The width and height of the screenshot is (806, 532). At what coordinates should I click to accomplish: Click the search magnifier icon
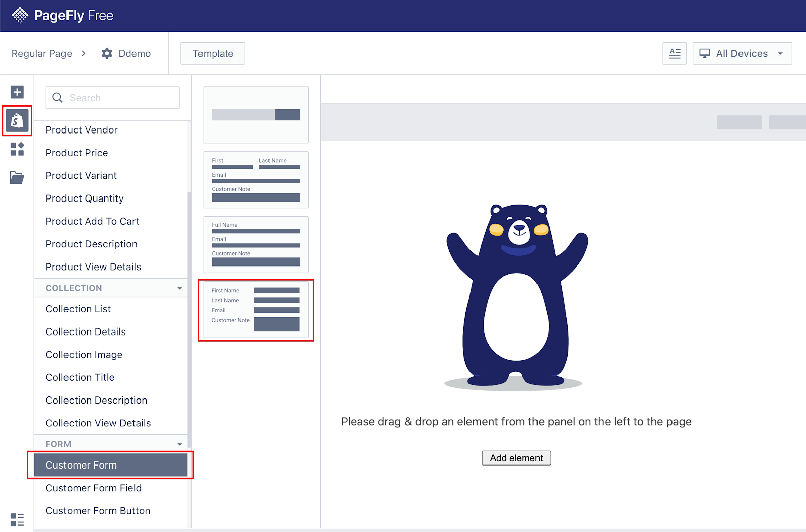click(57, 98)
